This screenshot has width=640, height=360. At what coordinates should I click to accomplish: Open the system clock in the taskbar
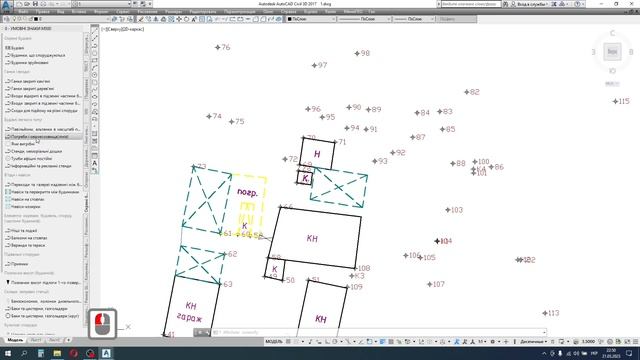611,353
